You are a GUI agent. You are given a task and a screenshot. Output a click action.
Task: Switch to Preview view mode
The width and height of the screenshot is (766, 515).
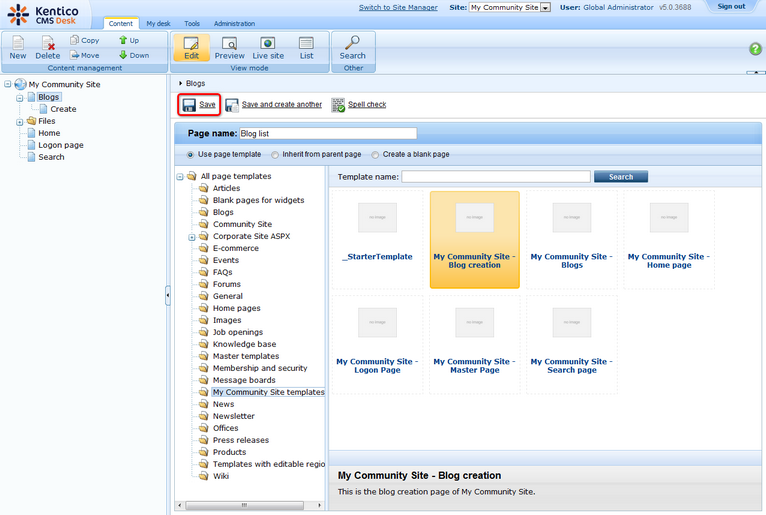(230, 48)
